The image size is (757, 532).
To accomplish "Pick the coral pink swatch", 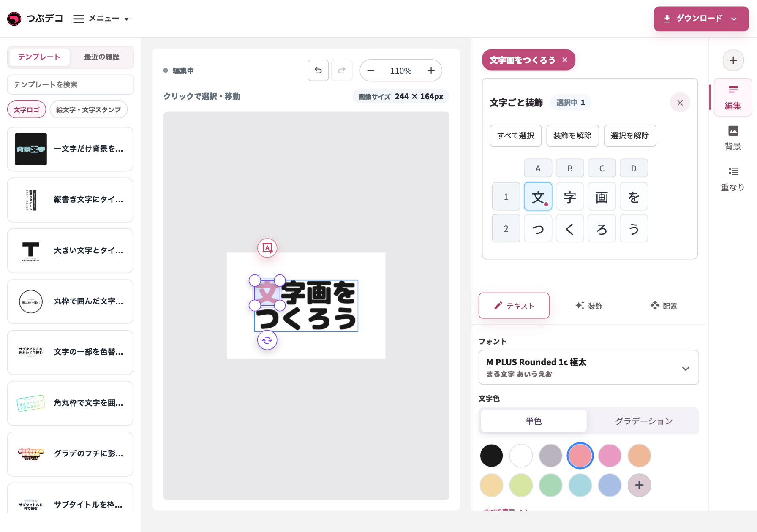I will (580, 456).
